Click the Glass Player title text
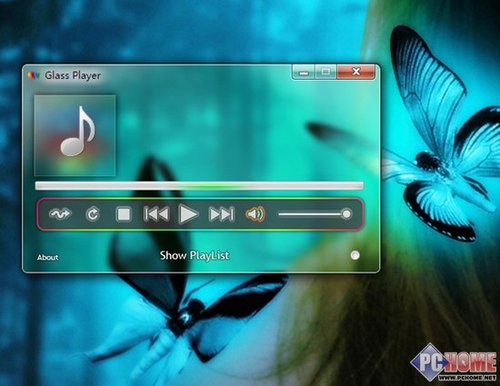 pyautogui.click(x=73, y=76)
